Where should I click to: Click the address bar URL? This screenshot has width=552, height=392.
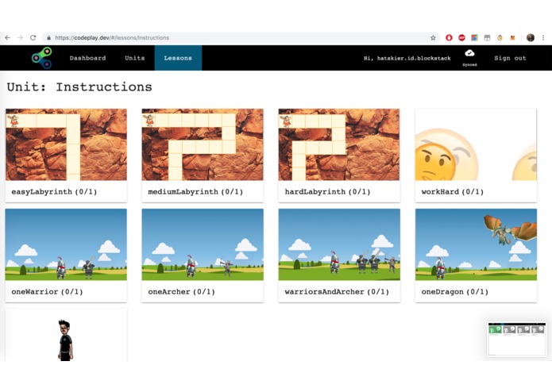112,37
